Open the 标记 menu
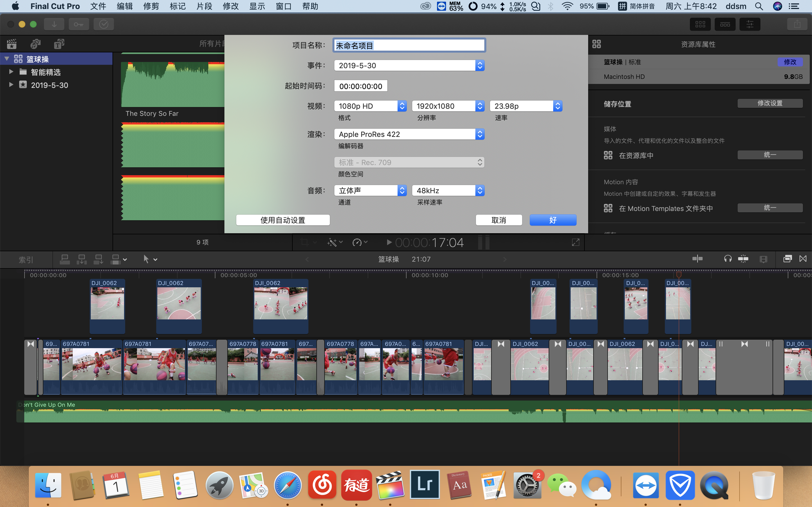Viewport: 812px width, 507px height. click(x=178, y=6)
